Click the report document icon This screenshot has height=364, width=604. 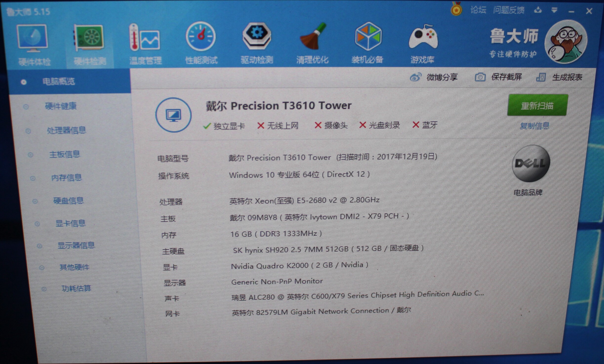click(541, 77)
